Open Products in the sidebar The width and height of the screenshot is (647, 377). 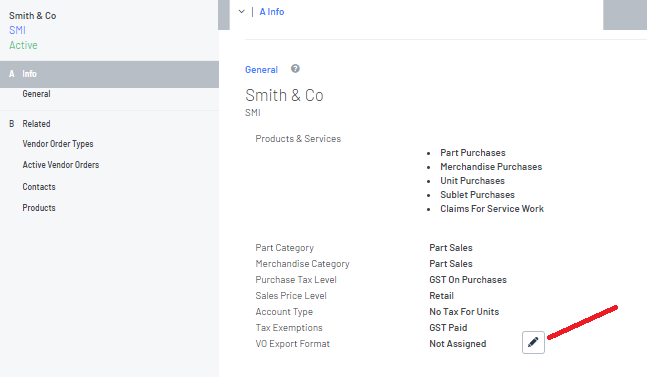click(x=39, y=208)
